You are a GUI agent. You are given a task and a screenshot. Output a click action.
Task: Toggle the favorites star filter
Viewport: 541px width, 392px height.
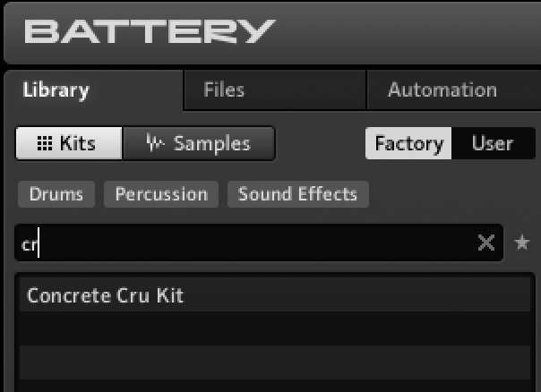(x=522, y=243)
